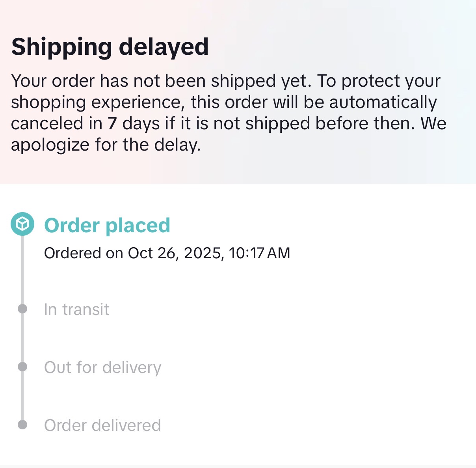The width and height of the screenshot is (476, 468).
Task: Click the 10:17 AM order time
Action: point(259,253)
